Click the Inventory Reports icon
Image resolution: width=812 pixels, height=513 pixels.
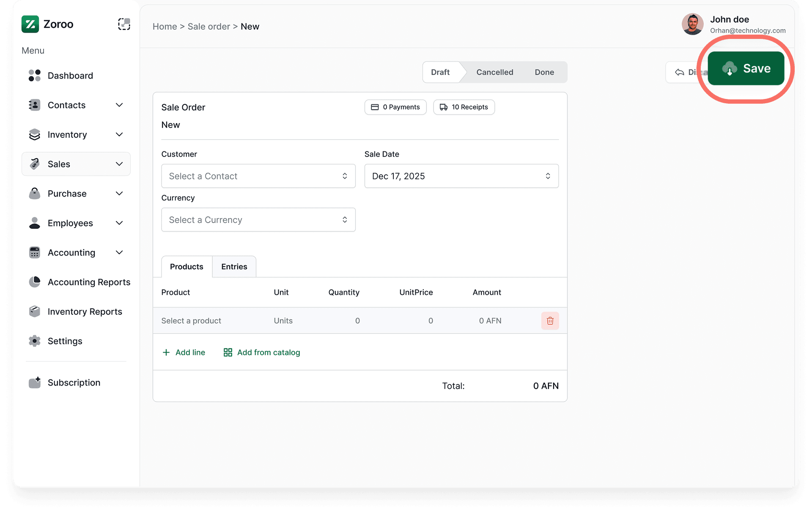[34, 311]
